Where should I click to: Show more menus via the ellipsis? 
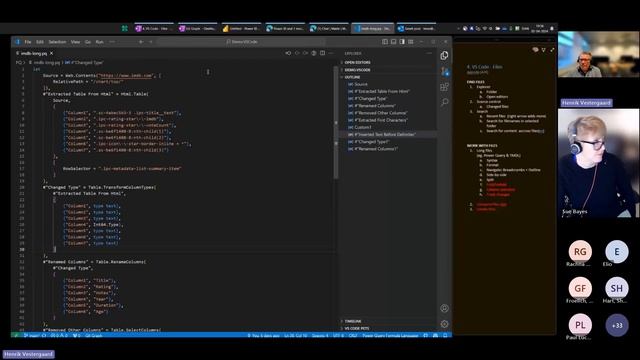click(x=112, y=42)
